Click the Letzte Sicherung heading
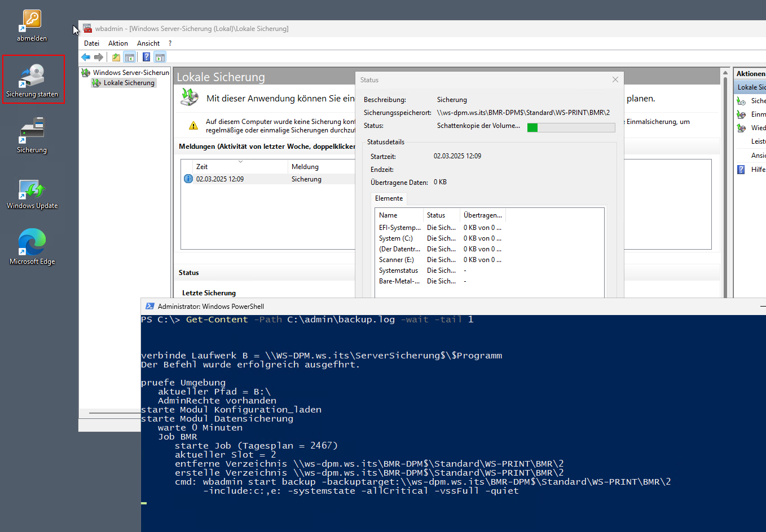This screenshot has width=766, height=532. pyautogui.click(x=209, y=293)
